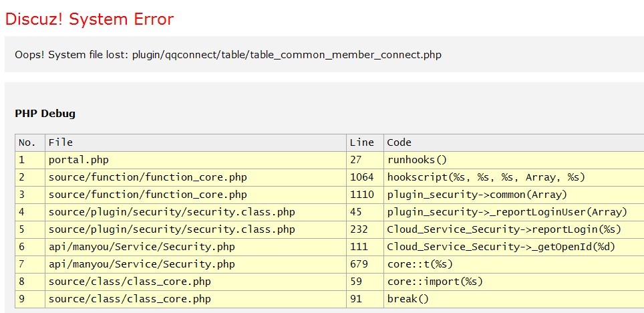Click Security.php file cell in row 7

[196, 264]
